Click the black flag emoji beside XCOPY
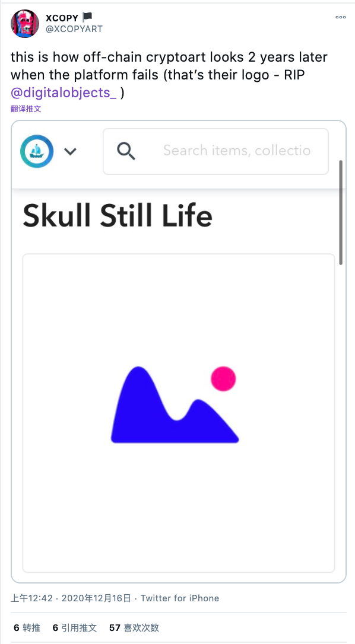The image size is (355, 644). 87,17
